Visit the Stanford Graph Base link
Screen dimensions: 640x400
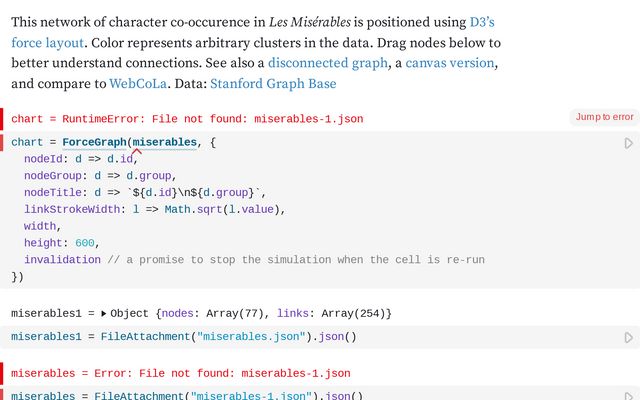click(x=280, y=85)
